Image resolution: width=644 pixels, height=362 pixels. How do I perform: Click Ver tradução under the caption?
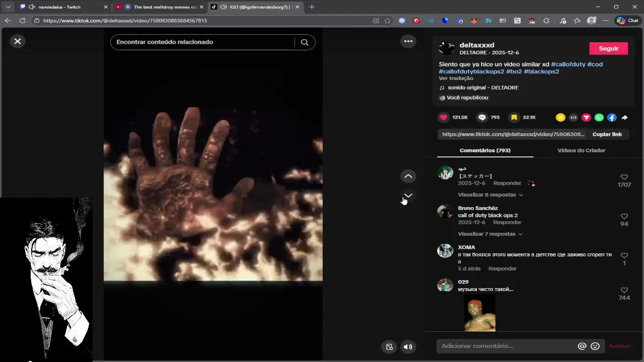[x=456, y=78]
